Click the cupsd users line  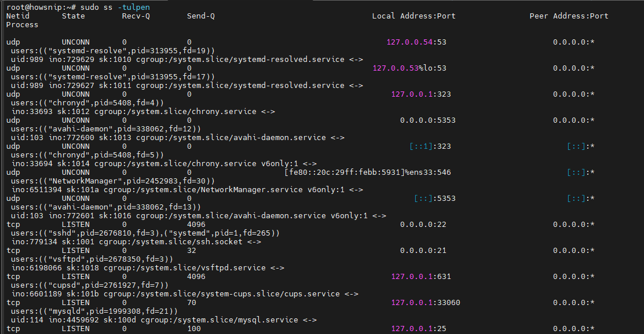(90, 285)
